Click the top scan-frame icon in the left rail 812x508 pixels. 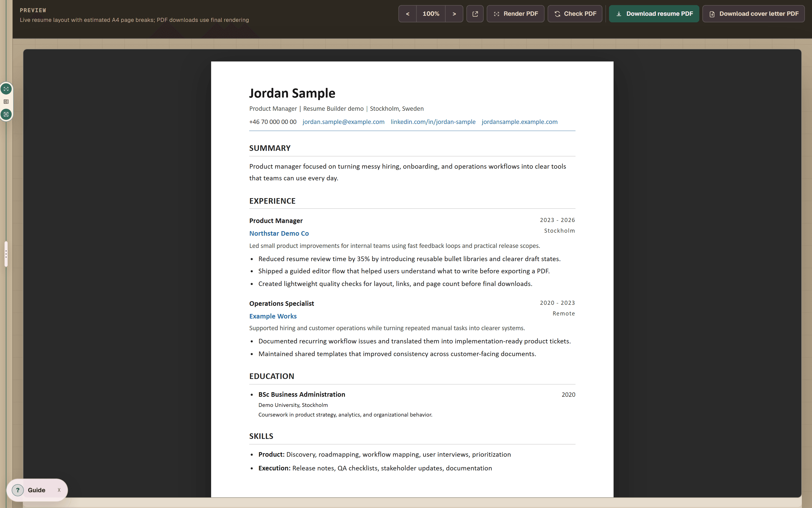(x=6, y=89)
